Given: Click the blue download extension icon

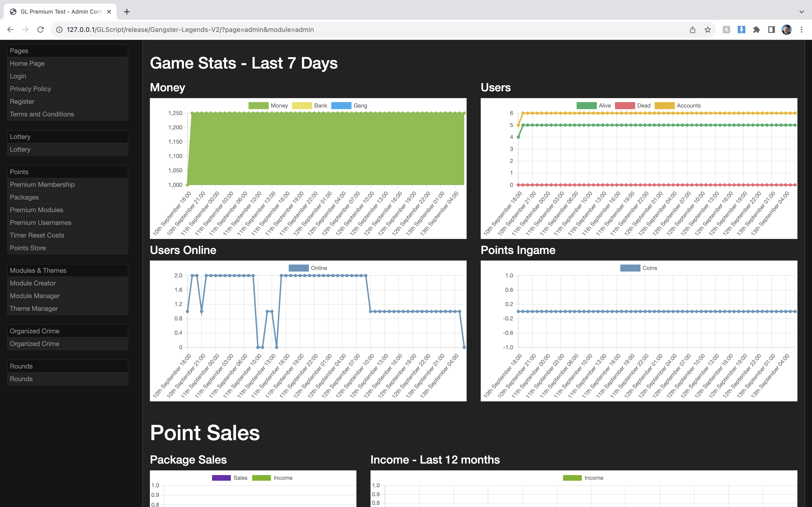Looking at the screenshot, I should 741,30.
